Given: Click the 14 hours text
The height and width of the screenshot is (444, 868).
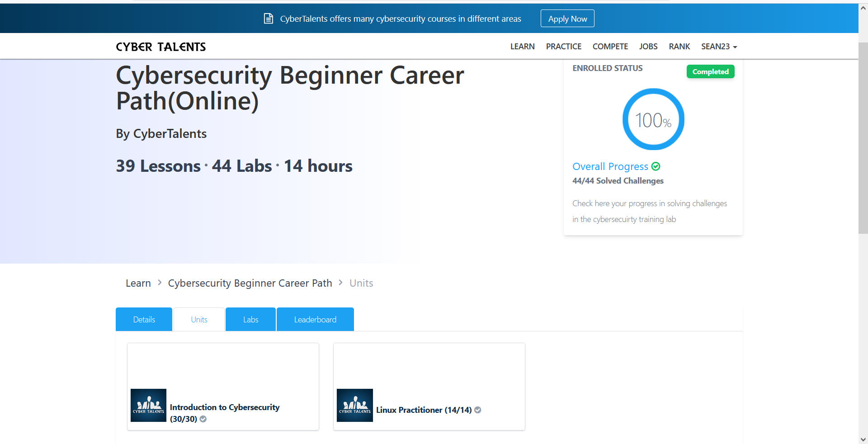Looking at the screenshot, I should [x=318, y=166].
